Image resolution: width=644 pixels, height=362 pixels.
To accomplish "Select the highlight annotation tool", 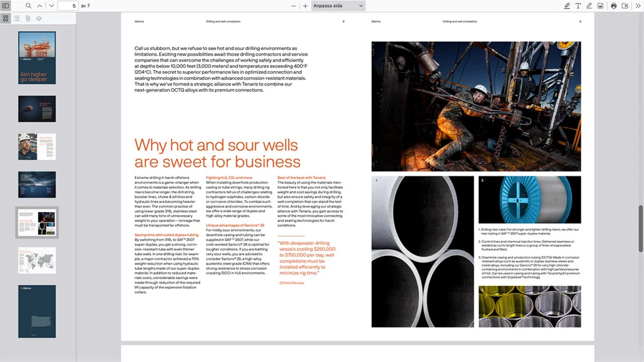I will point(567,6).
